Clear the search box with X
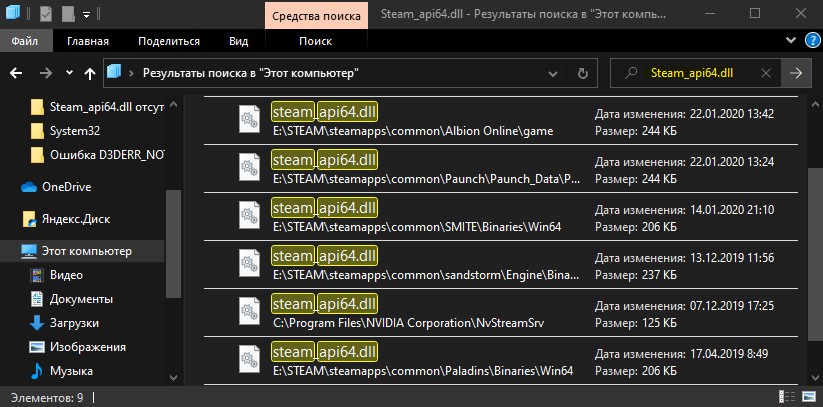This screenshot has height=407, width=823. [766, 73]
